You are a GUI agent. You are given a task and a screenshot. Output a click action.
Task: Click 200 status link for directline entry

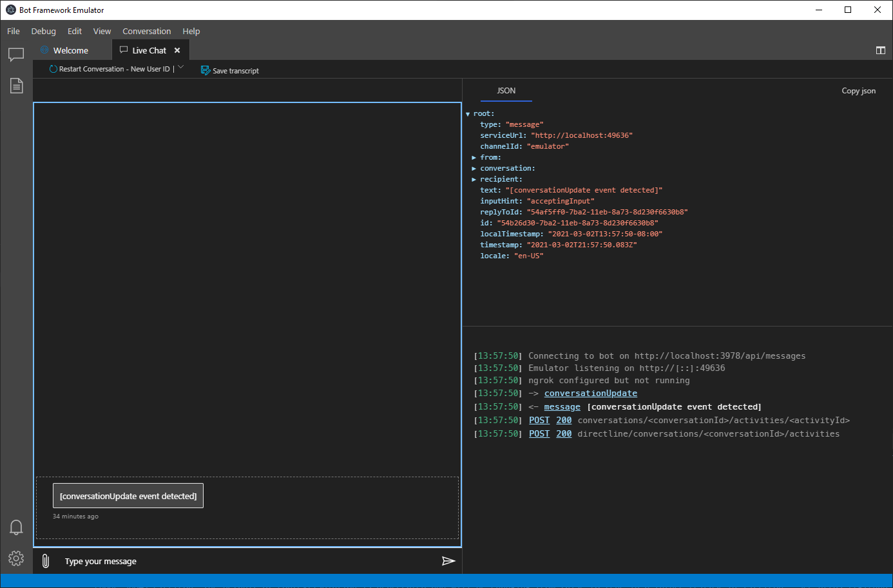(x=564, y=433)
